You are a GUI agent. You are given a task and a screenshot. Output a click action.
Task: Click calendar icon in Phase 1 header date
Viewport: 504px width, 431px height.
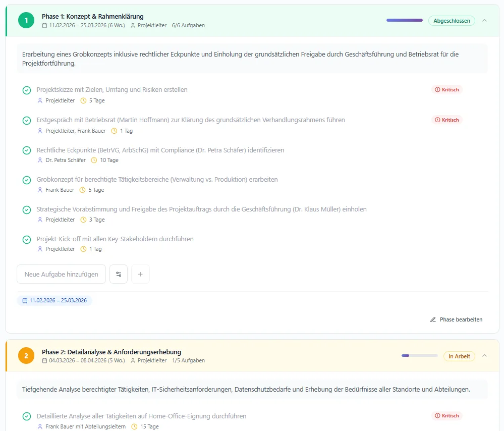pyautogui.click(x=44, y=25)
